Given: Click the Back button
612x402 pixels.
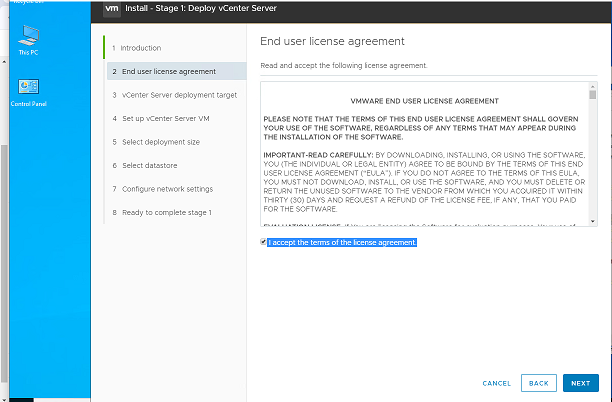Looking at the screenshot, I should click(x=538, y=383).
